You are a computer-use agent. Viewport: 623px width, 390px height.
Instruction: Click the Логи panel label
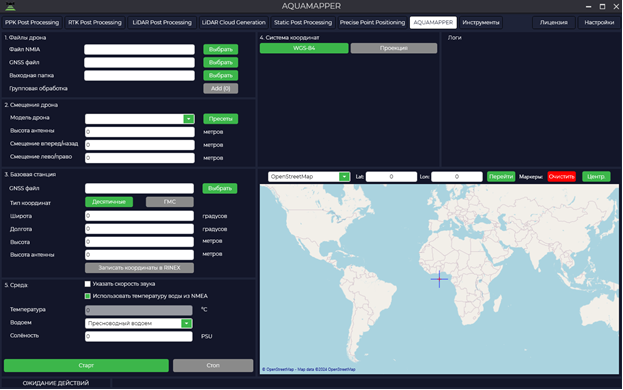pyautogui.click(x=455, y=38)
